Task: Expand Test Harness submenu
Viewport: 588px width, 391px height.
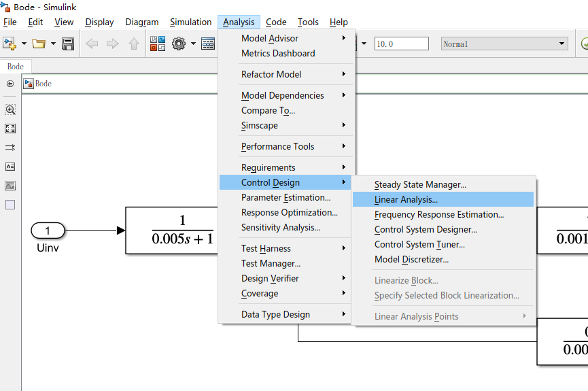Action: [x=286, y=248]
